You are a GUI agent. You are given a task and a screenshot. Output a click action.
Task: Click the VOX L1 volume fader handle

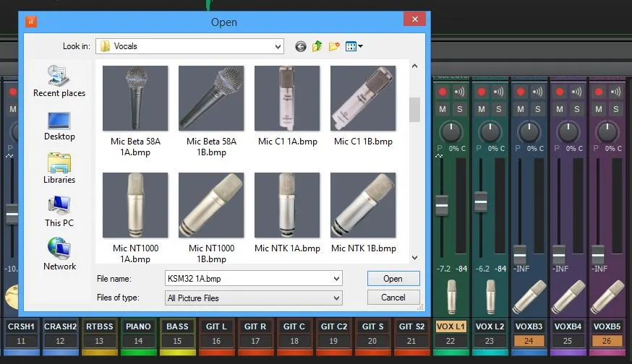(x=442, y=206)
